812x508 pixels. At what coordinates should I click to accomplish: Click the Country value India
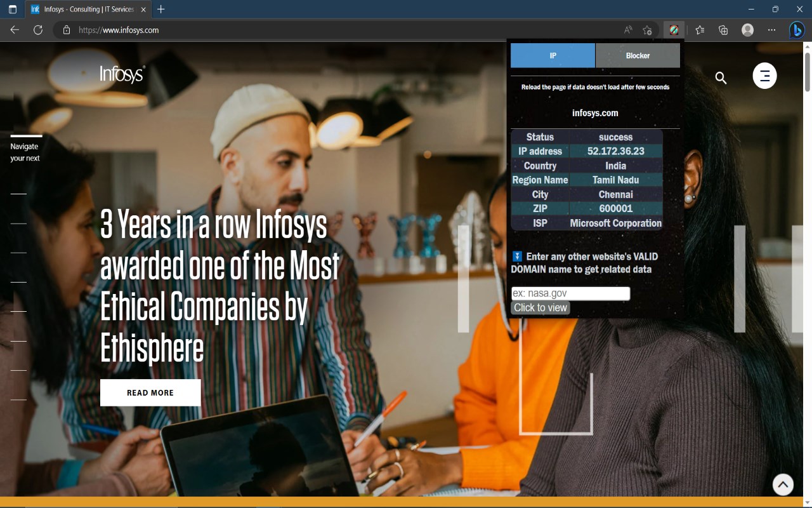[616, 166]
